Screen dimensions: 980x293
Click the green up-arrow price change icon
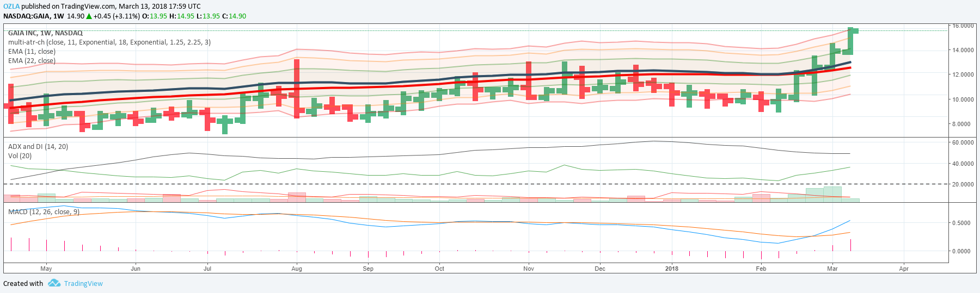(x=89, y=16)
